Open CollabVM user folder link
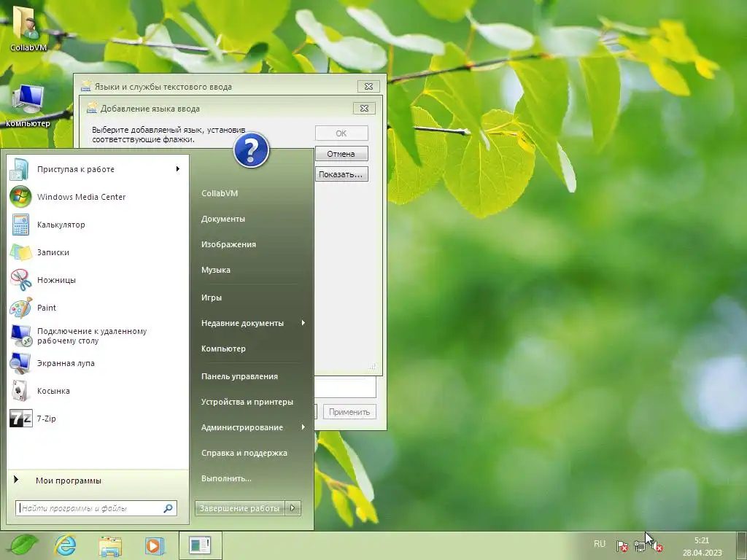The height and width of the screenshot is (560, 747). 219,193
